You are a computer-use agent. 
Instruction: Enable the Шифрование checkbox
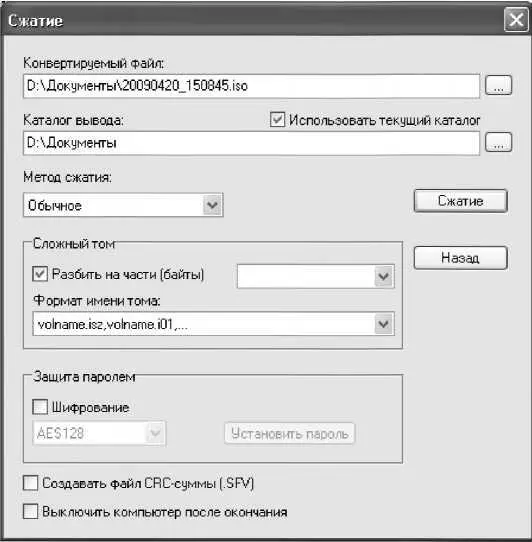[x=40, y=407]
